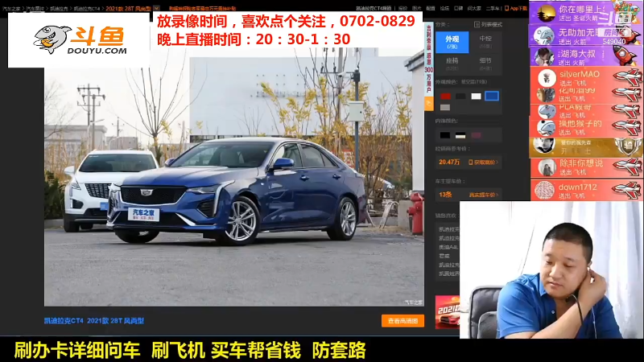Click the knight shield badge icon
Screen dimensions: 644x362
(x=628, y=146)
